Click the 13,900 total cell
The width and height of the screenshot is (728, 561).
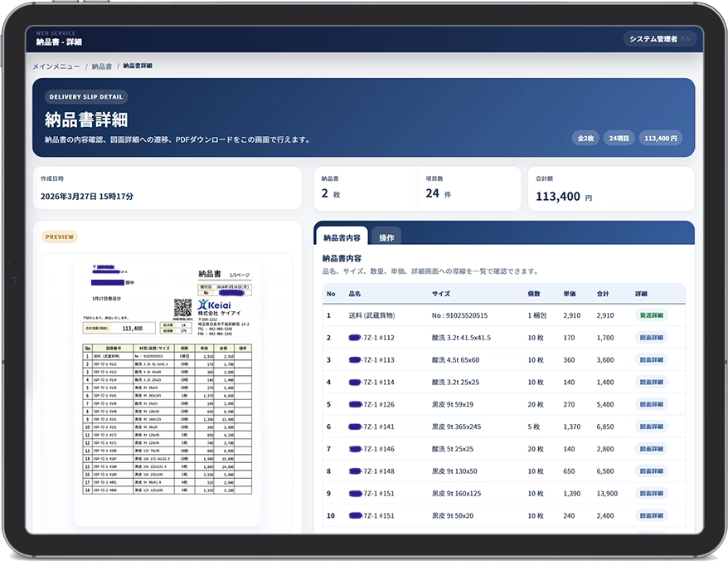[x=607, y=493]
